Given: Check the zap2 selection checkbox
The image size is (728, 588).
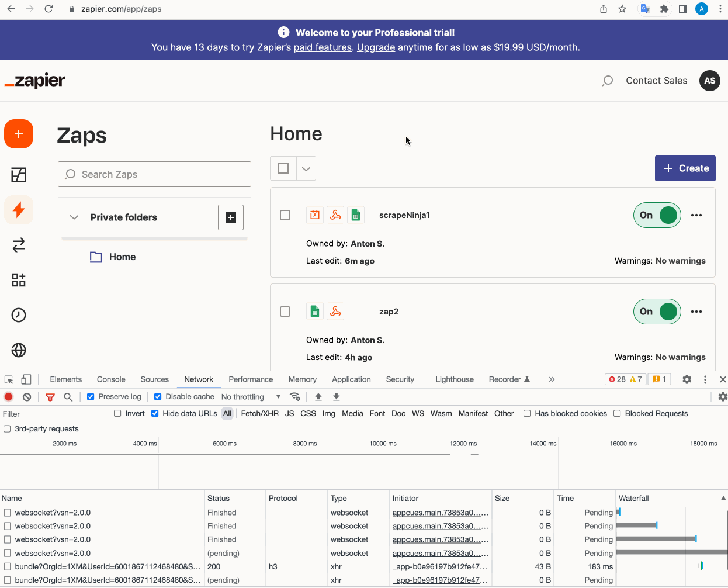Looking at the screenshot, I should [x=285, y=312].
